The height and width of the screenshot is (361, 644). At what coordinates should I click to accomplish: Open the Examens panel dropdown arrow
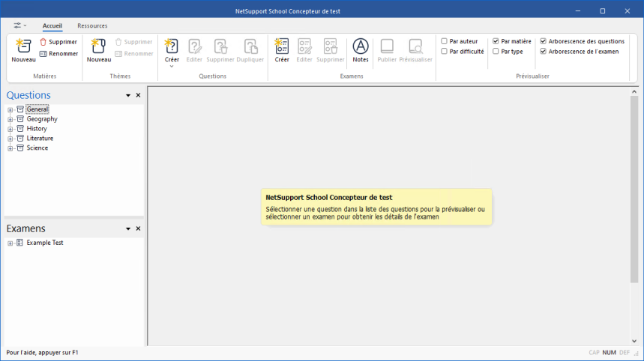click(128, 229)
